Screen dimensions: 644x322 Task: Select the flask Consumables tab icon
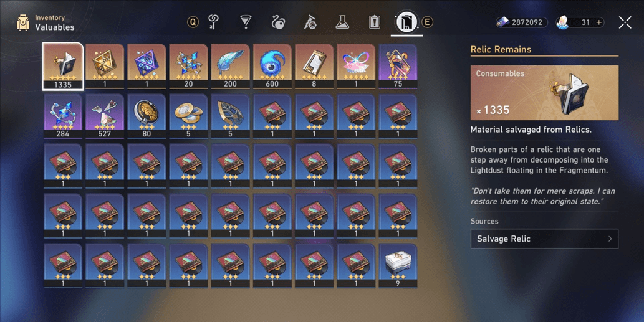[x=342, y=22]
